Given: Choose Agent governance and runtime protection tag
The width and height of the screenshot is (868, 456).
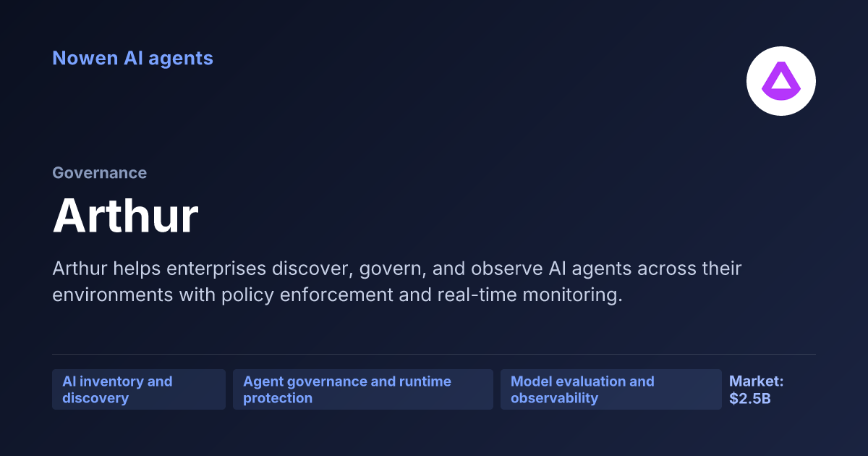Looking at the screenshot, I should point(363,389).
